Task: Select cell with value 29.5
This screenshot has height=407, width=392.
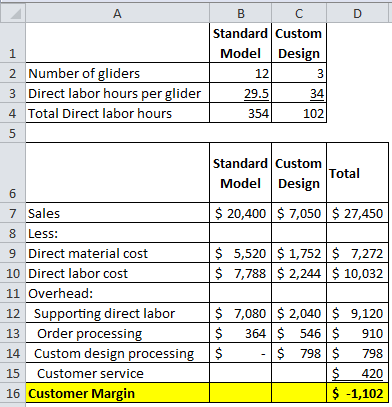Action: 240,93
